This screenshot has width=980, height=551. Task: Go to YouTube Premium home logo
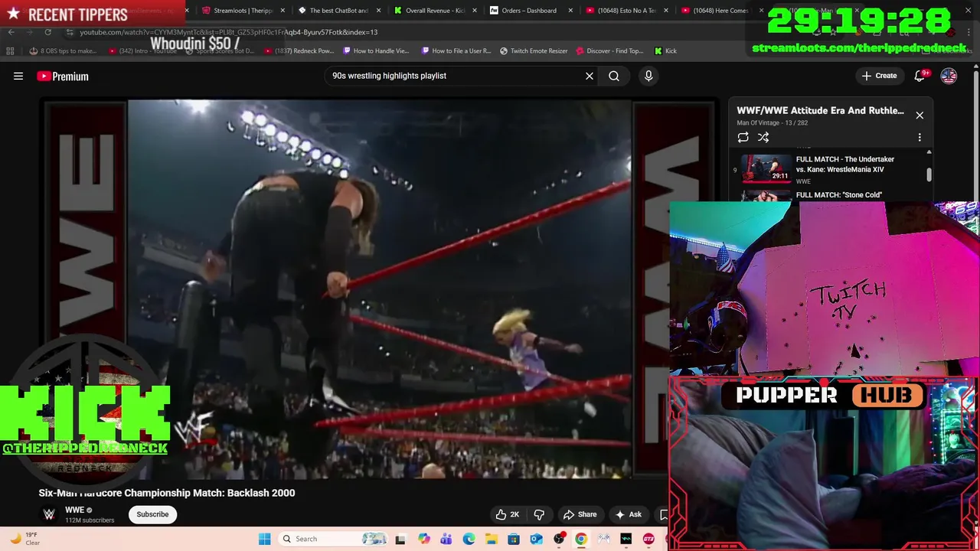click(63, 76)
